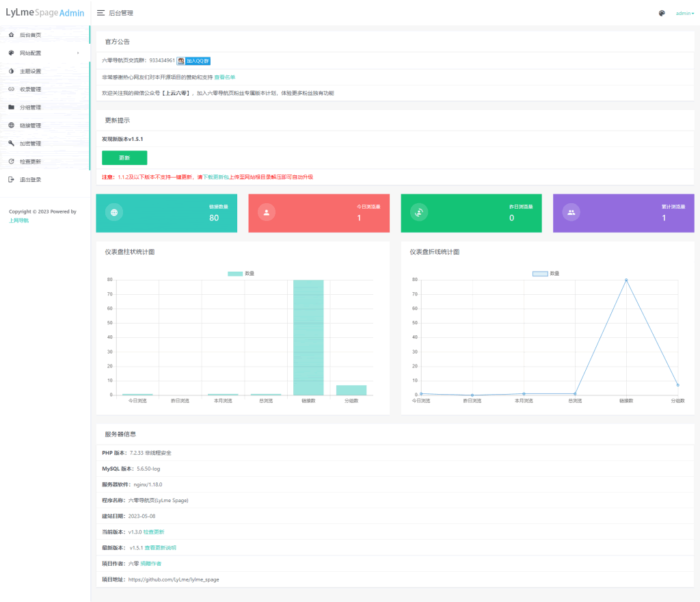Open the theme palette icon in header
Image resolution: width=700 pixels, height=602 pixels.
pos(662,13)
